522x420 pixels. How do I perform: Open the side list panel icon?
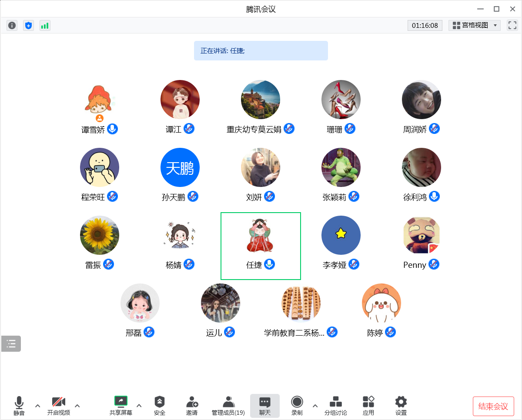pyautogui.click(x=11, y=343)
